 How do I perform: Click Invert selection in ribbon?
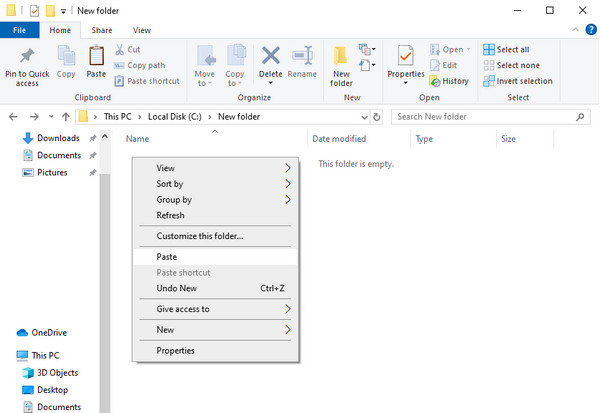click(518, 81)
